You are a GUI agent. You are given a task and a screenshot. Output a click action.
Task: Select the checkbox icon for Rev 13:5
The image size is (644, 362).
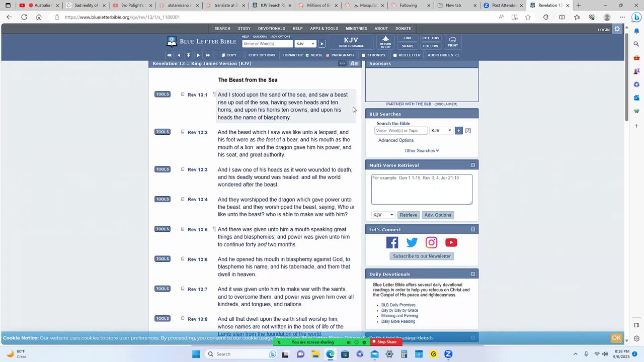(x=183, y=229)
